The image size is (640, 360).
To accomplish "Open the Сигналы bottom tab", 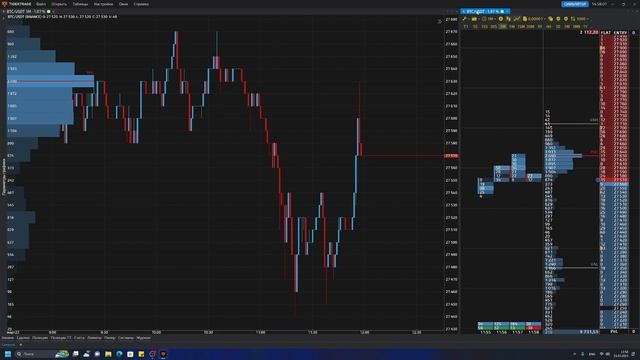I will click(126, 338).
